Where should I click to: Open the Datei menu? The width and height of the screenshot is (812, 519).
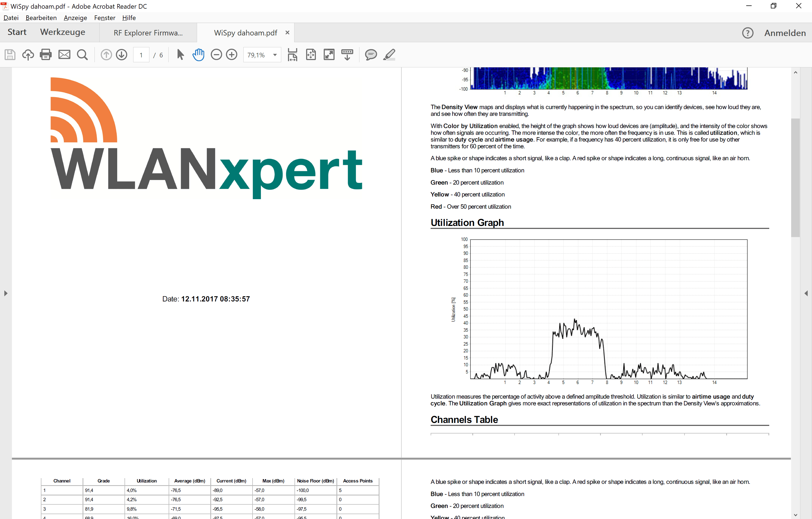tap(11, 18)
